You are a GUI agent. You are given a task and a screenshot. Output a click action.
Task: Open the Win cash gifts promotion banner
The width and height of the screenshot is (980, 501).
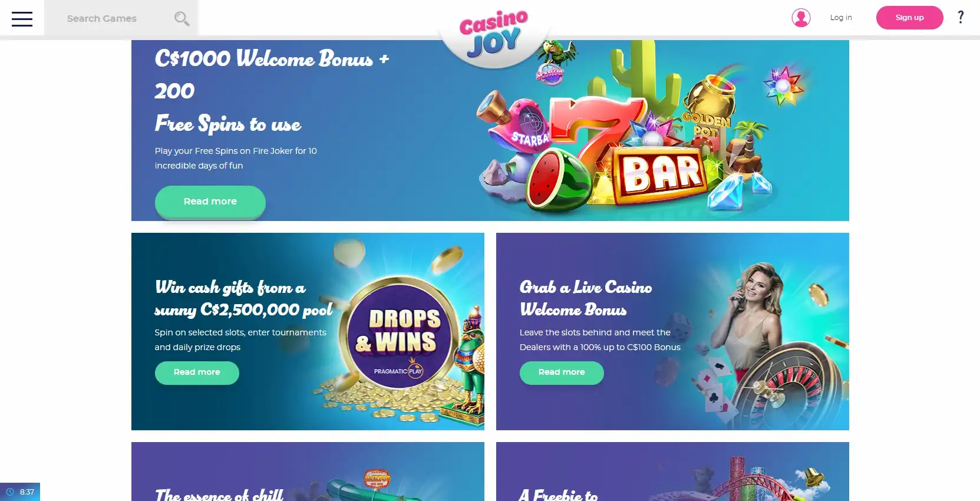(308, 331)
